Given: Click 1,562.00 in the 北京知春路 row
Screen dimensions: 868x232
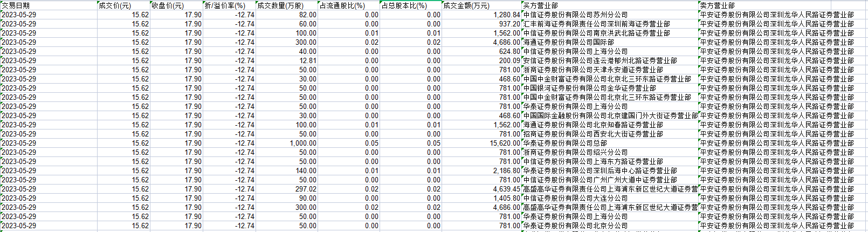Looking at the screenshot, I should click(481, 125).
